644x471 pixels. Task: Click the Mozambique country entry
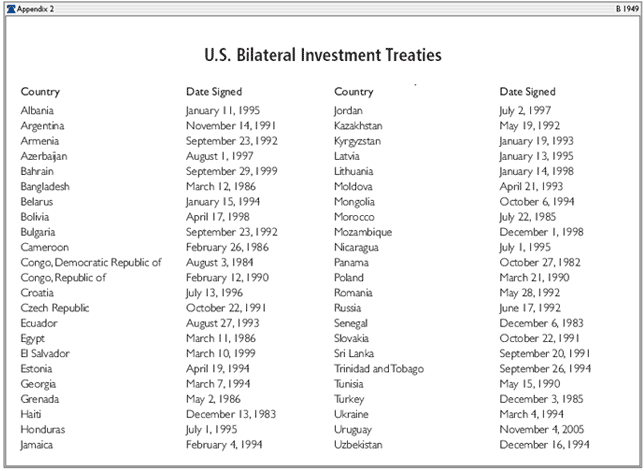point(363,230)
